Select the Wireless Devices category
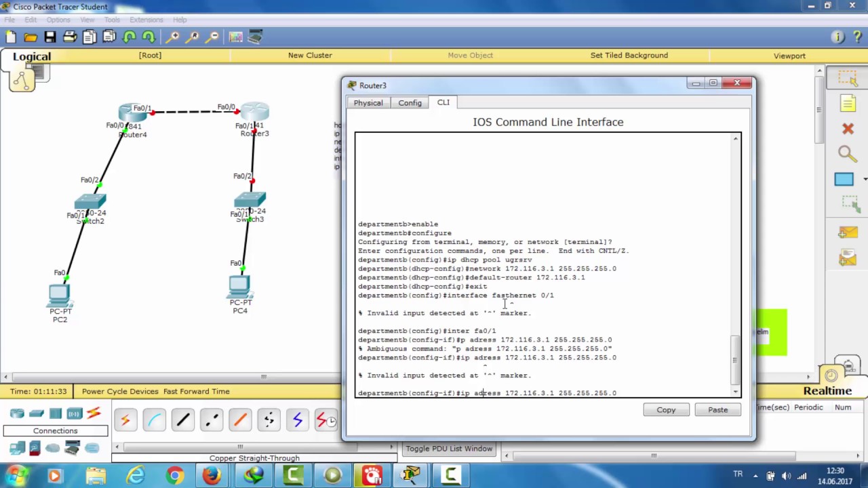Viewport: 868px width, 488px height. [74, 413]
